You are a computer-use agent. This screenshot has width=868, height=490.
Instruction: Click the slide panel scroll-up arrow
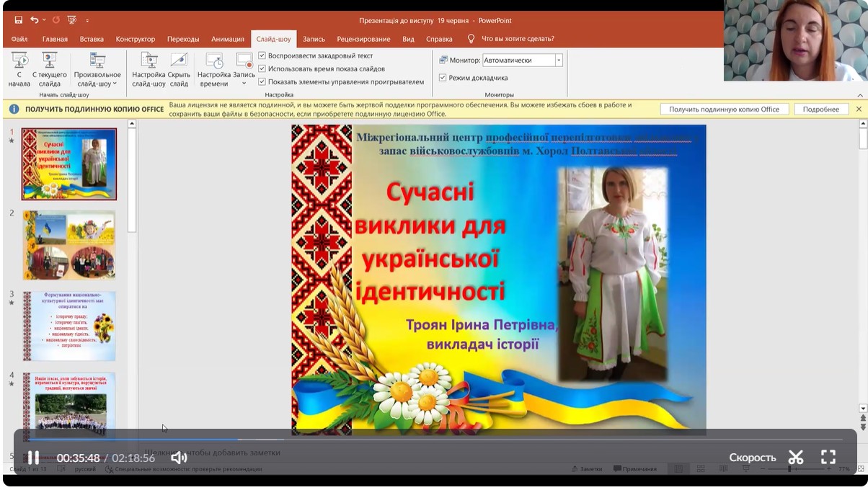tap(132, 124)
